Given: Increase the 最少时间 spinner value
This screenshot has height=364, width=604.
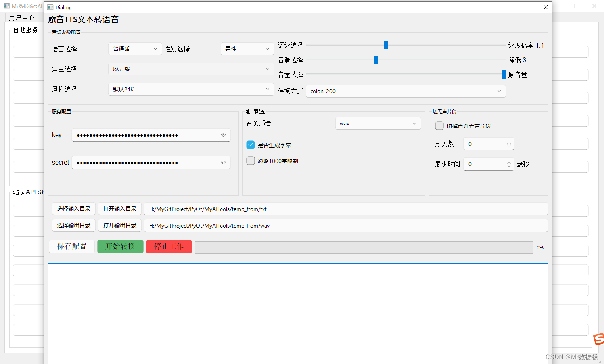Looking at the screenshot, I should 509,162.
